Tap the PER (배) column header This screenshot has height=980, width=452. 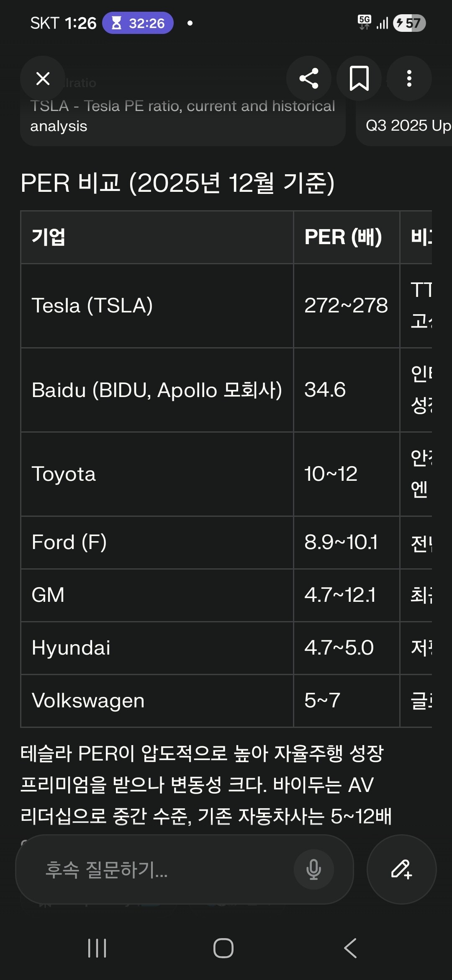click(x=343, y=237)
